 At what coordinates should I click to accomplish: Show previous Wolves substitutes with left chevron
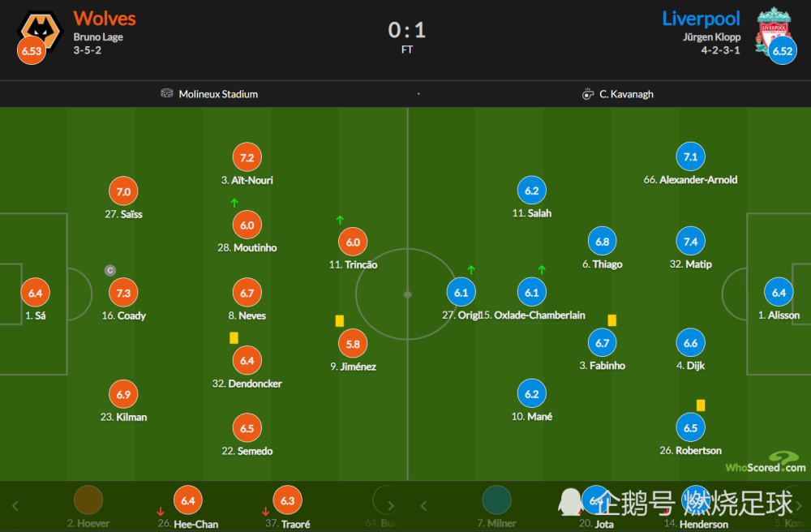pyautogui.click(x=15, y=505)
